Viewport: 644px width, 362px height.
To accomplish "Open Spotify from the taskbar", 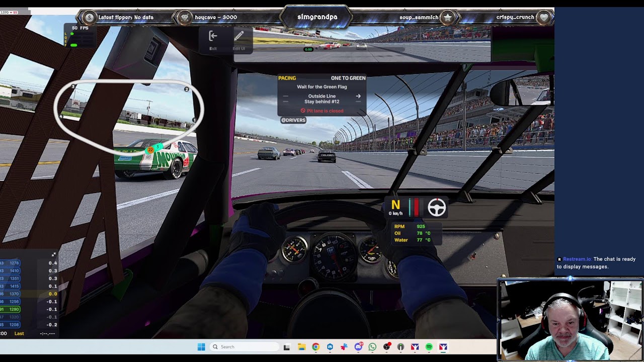I will [429, 347].
